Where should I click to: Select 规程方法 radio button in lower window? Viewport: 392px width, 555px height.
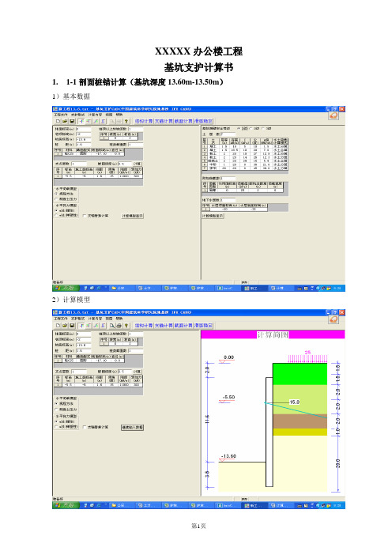[56, 403]
